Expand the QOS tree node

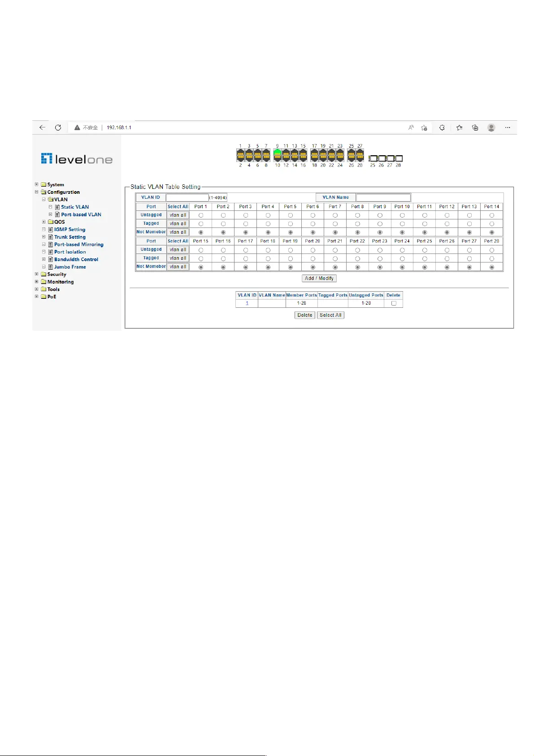point(44,222)
